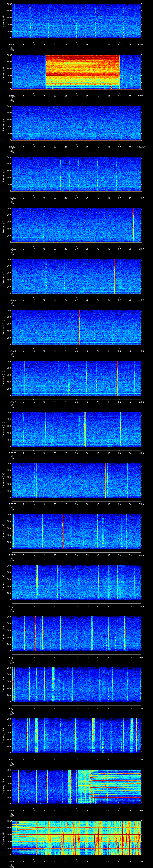Image resolution: width=153 pixels, height=868 pixels.
Task: Open the 17:08 spectrogram panel
Action: [76, 582]
